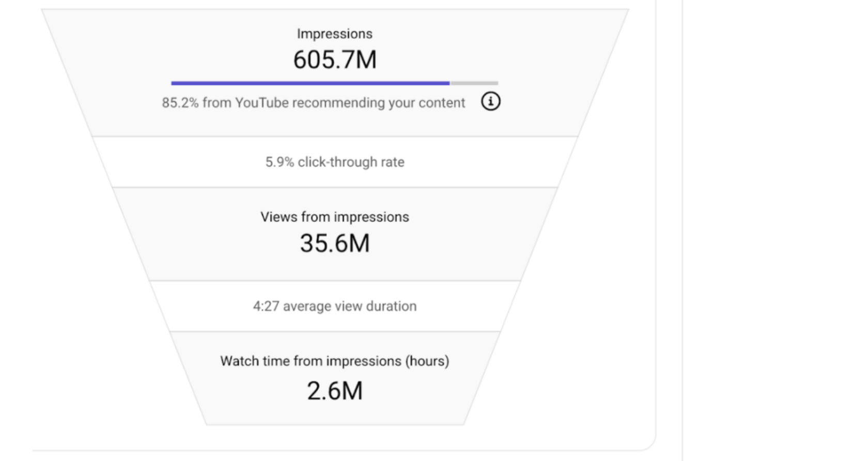
Task: Click the "click-through rate" words
Action: click(x=351, y=162)
